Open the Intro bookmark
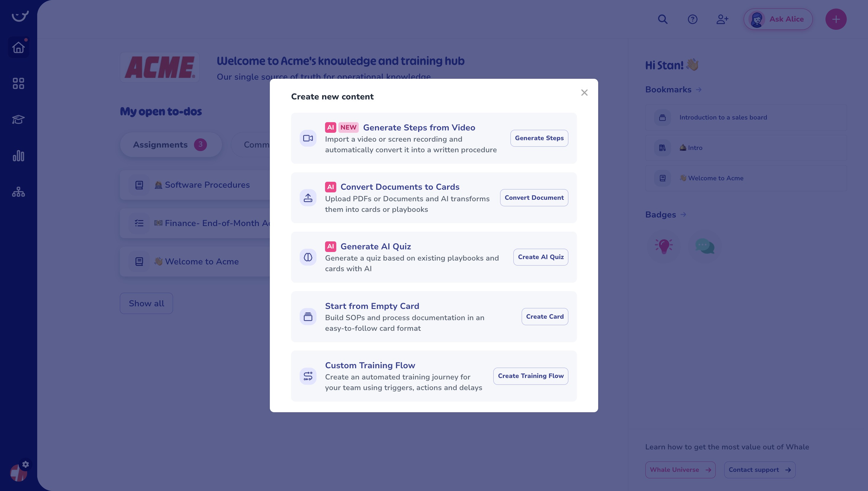Image resolution: width=868 pixels, height=491 pixels. coord(745,148)
